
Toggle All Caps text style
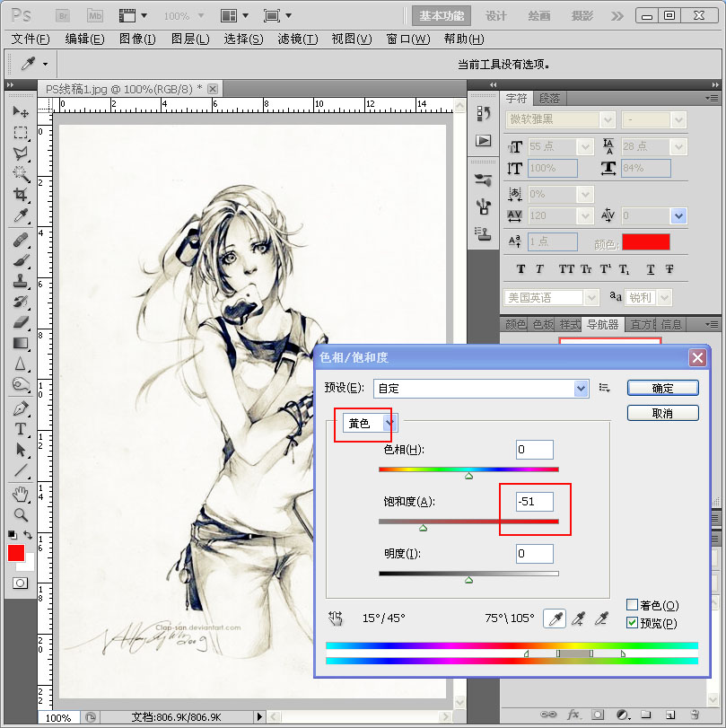[x=566, y=269]
